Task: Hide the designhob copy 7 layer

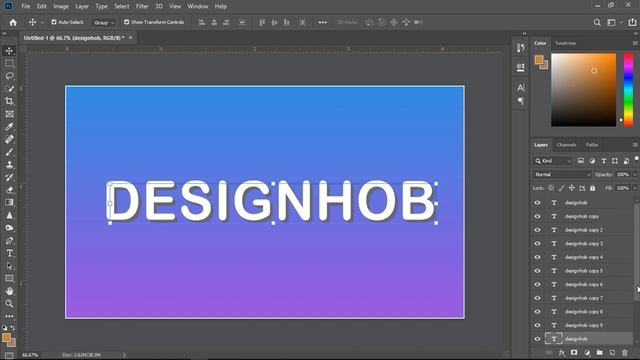Action: pos(538,298)
